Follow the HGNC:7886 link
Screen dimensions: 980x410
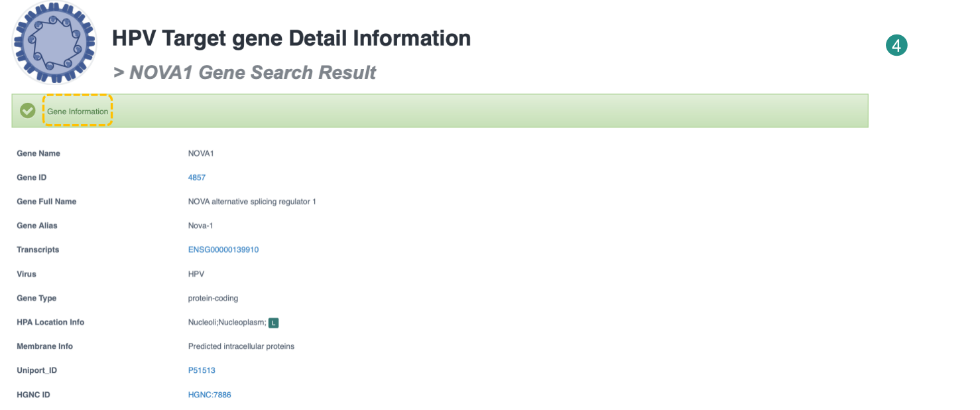pyautogui.click(x=210, y=395)
